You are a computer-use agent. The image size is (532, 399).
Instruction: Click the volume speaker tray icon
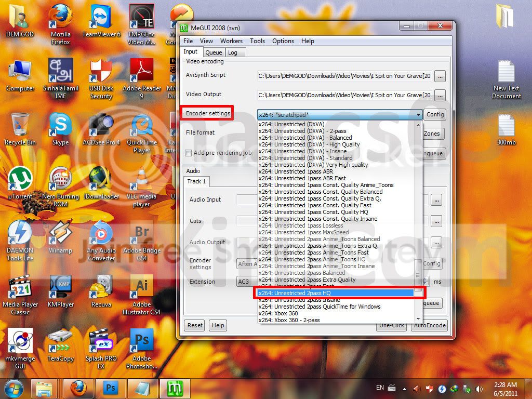click(479, 389)
